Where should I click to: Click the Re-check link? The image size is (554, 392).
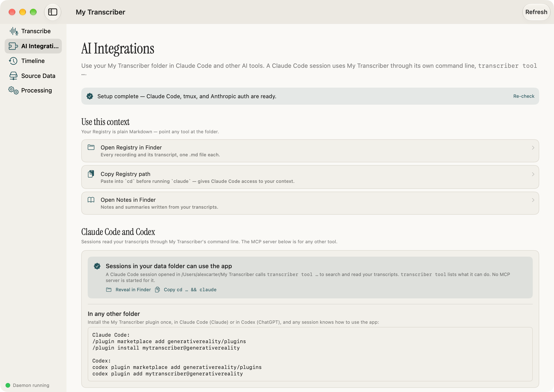(x=524, y=96)
